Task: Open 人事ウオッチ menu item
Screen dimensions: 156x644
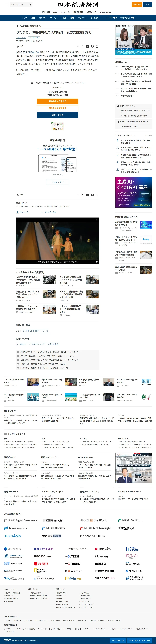Action: point(91,12)
